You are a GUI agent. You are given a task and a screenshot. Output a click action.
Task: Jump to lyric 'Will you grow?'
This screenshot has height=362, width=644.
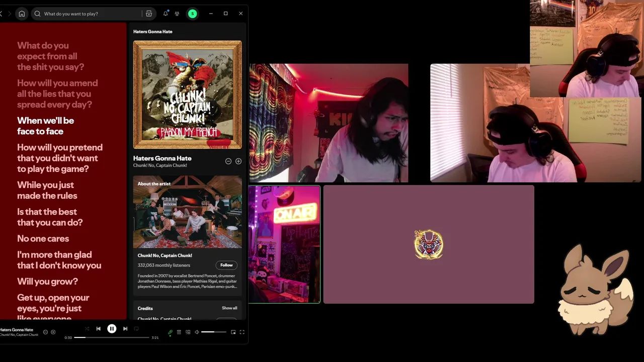tap(47, 282)
